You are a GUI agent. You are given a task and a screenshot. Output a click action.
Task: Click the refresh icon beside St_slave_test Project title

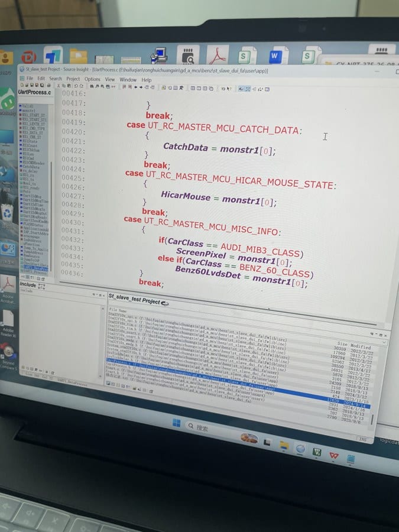164,303
